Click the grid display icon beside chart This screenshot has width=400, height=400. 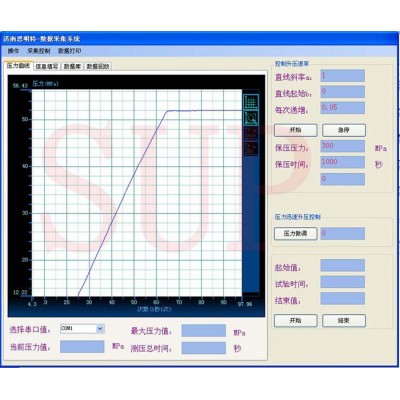[x=251, y=102]
